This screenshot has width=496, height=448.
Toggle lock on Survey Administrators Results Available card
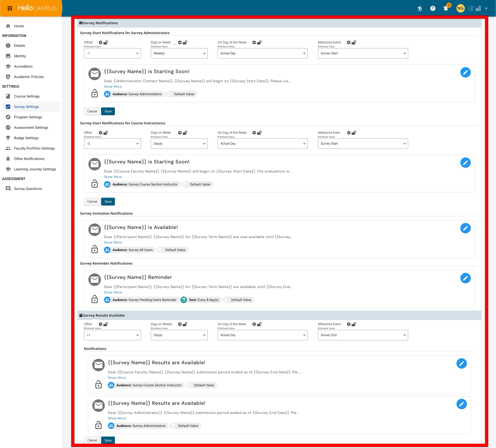[x=99, y=425]
